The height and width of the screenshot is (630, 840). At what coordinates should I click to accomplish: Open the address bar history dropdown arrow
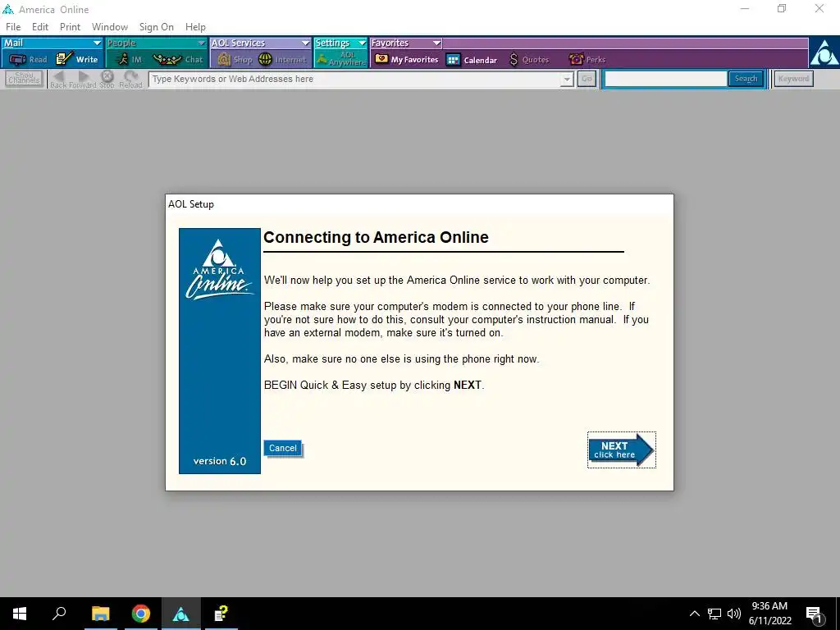tap(567, 80)
